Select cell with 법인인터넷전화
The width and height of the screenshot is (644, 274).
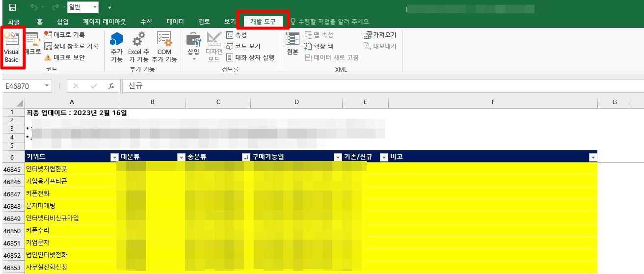72,255
